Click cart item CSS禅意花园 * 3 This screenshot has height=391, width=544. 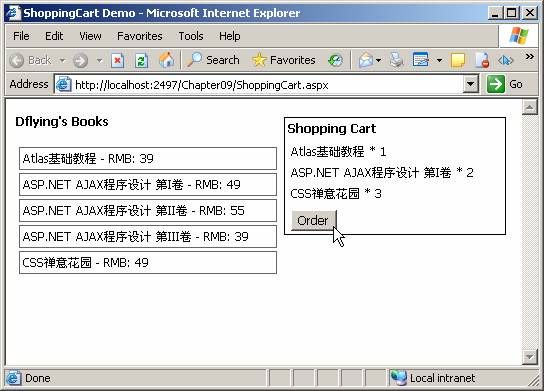point(336,194)
